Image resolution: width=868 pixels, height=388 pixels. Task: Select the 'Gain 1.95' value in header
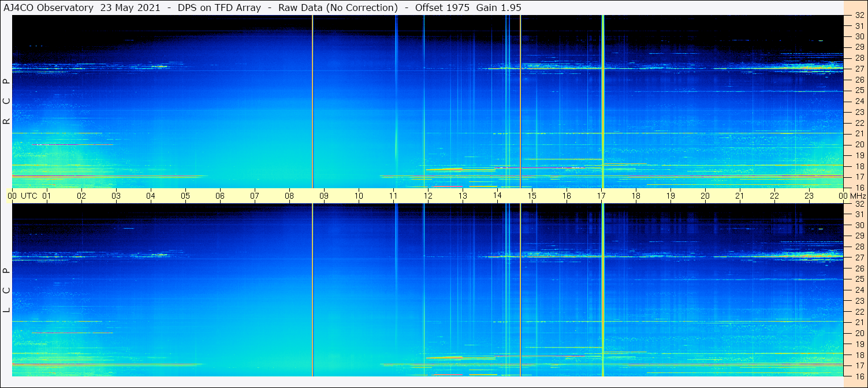[498, 7]
